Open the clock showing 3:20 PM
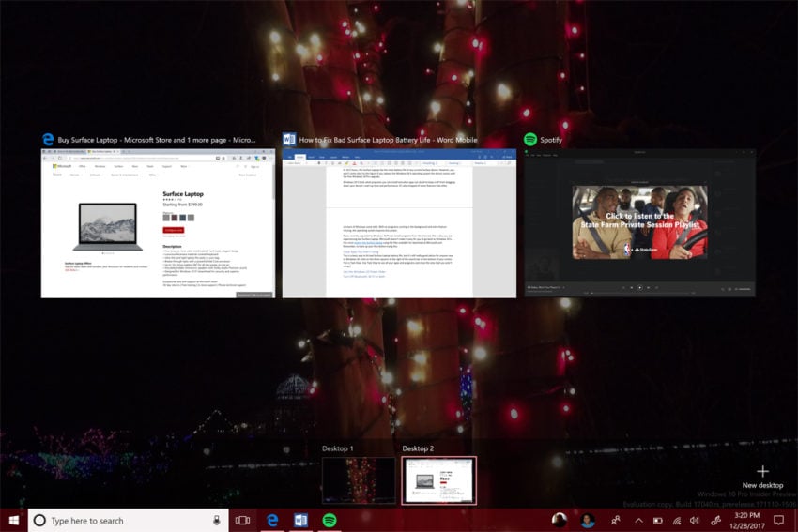This screenshot has height=532, width=798. pyautogui.click(x=746, y=521)
